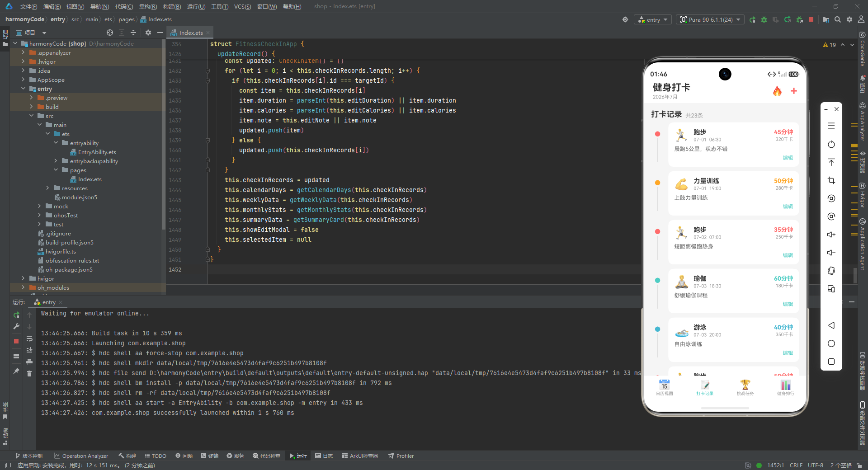Viewport: 868px width, 470px height.
Task: Fold the for loop at line 1432
Action: click(208, 70)
